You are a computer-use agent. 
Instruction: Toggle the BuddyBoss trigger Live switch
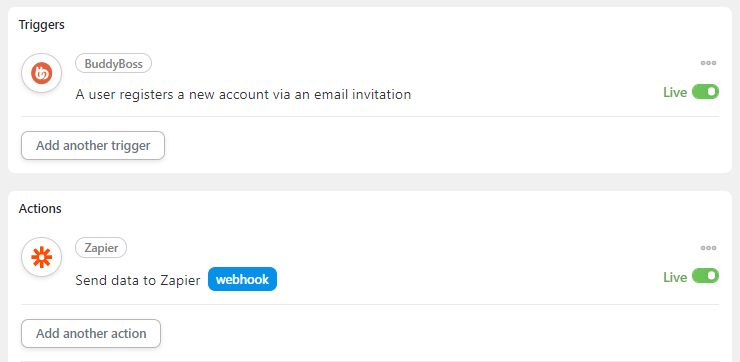click(x=705, y=92)
